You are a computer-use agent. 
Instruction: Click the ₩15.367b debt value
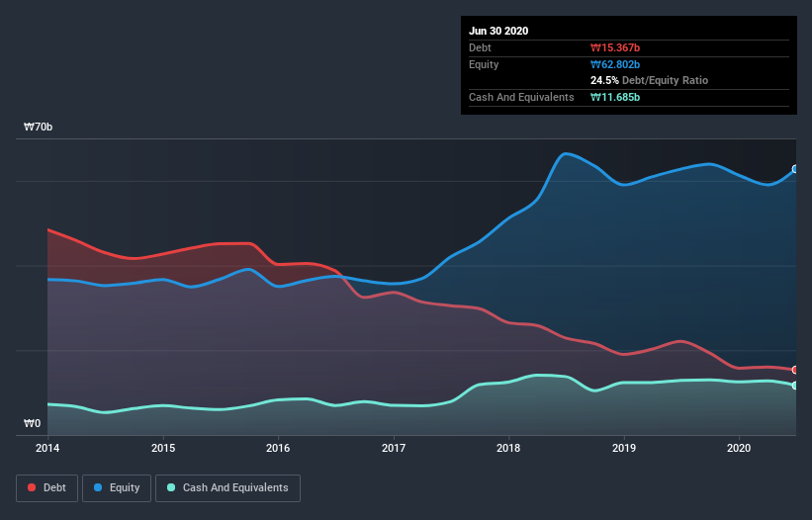coord(615,47)
